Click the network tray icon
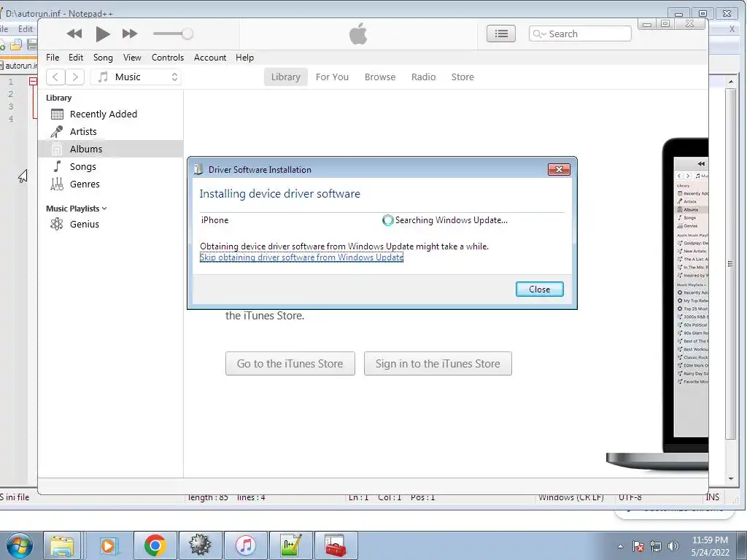This screenshot has width=747, height=560. (x=656, y=546)
